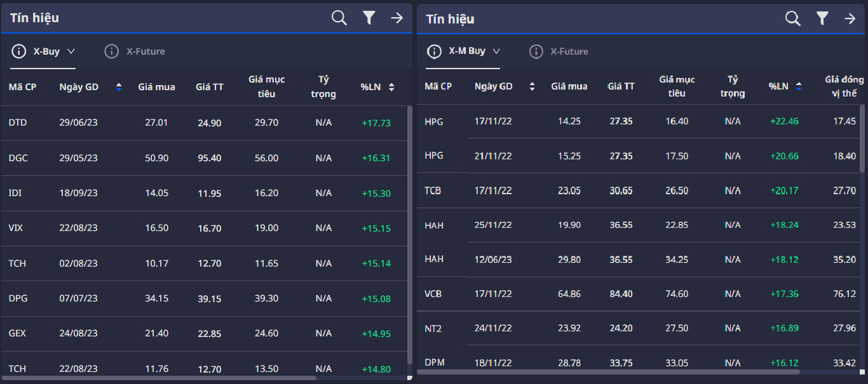The image size is (868, 384).
Task: Click the search icon in right Tín hiệu panel
Action: pos(792,19)
